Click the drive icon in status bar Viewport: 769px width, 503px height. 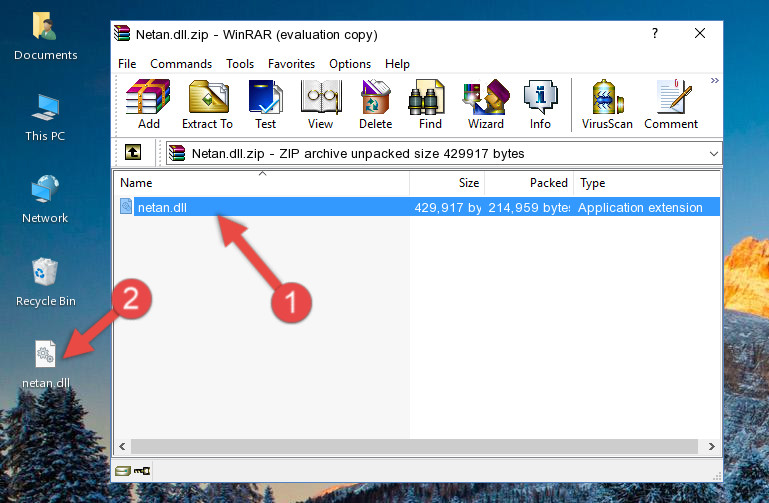[123, 471]
